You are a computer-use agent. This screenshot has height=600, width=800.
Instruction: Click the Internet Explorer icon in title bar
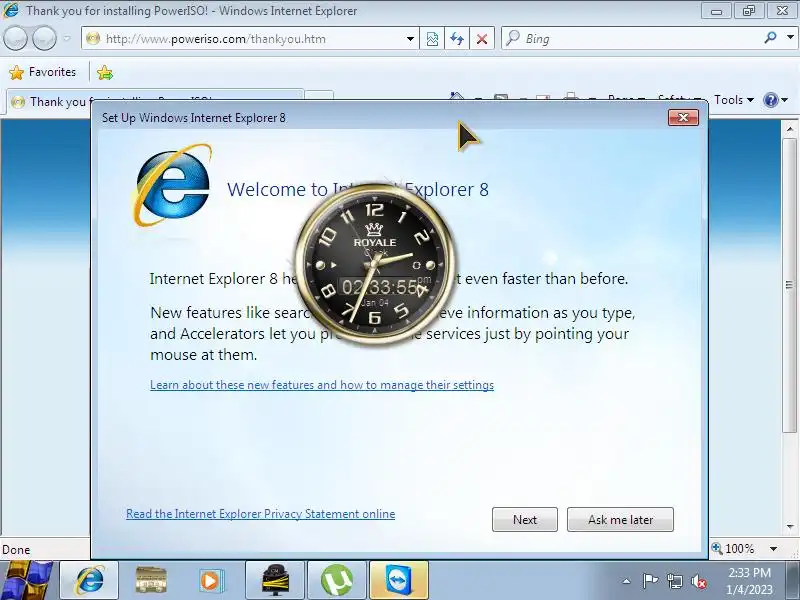pos(11,10)
